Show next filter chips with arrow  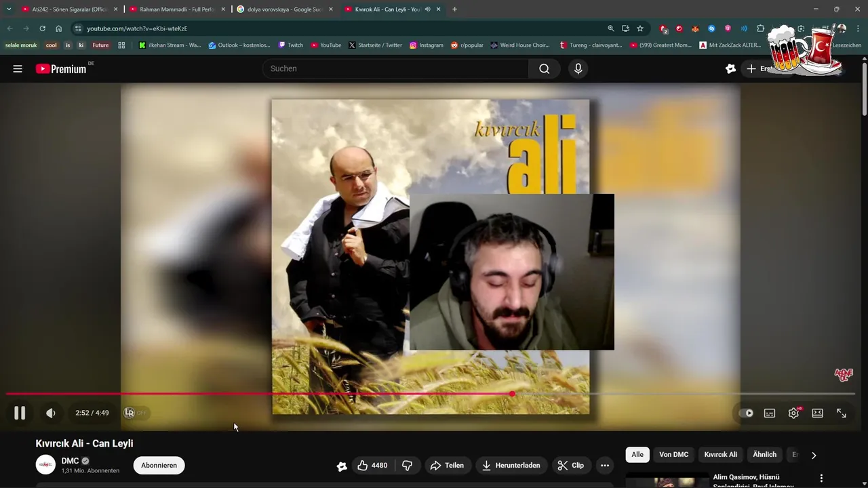point(814,455)
